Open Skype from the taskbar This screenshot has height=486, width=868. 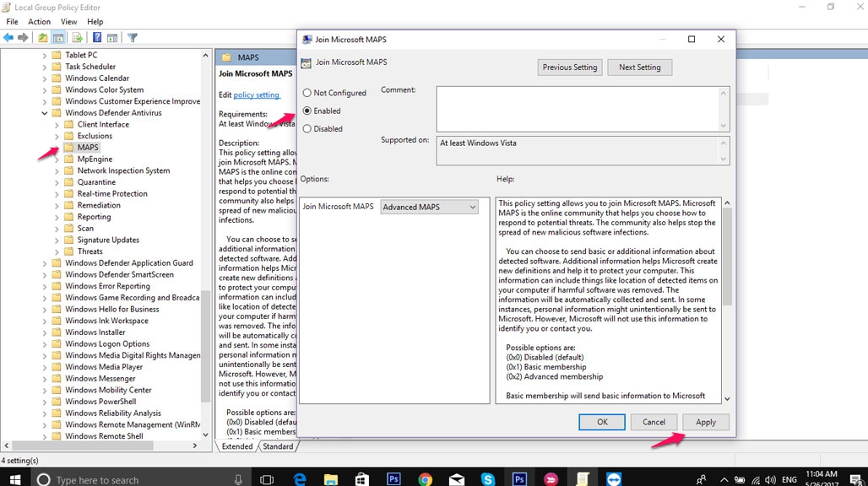pos(488,478)
